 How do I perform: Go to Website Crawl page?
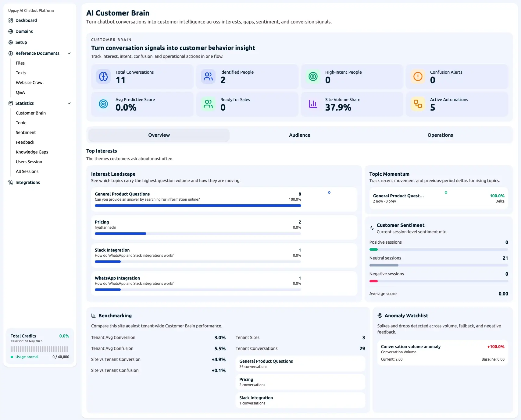point(30,83)
